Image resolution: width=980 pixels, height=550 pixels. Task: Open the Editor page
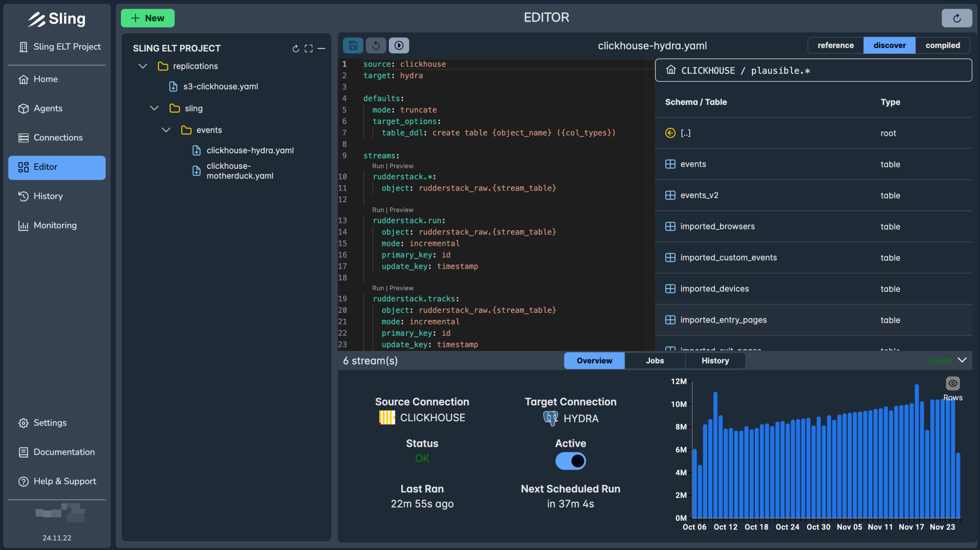click(57, 167)
